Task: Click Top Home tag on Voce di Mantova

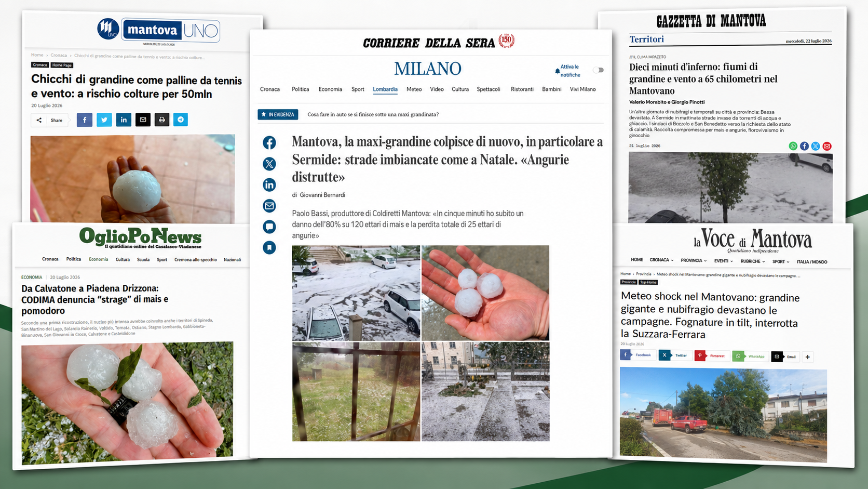Action: (x=648, y=282)
